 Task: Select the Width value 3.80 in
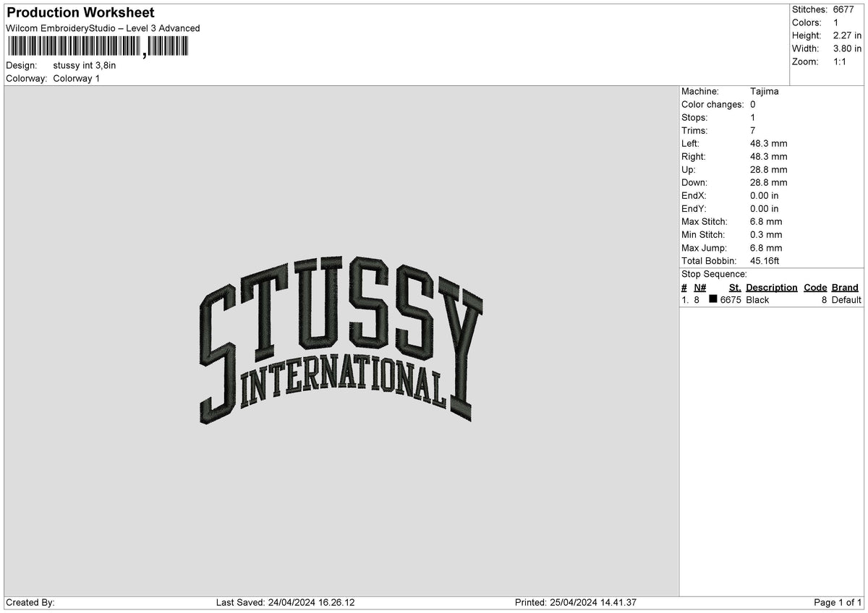tap(848, 48)
